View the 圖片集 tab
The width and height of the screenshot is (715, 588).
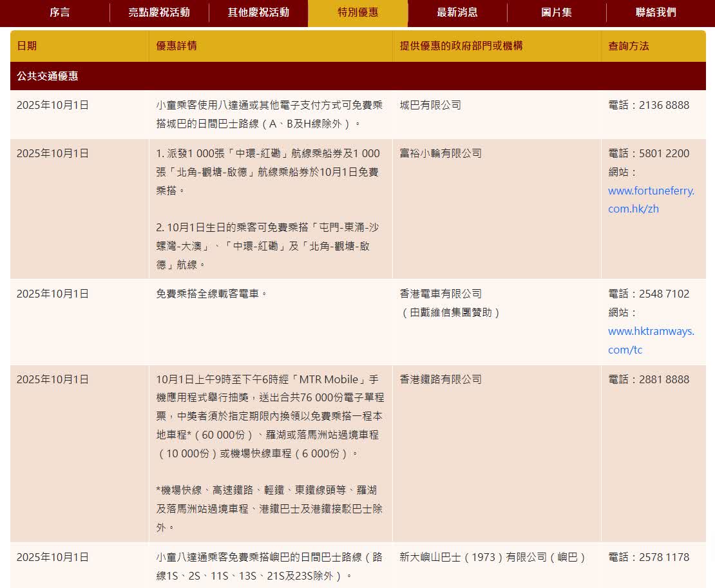[x=557, y=12]
